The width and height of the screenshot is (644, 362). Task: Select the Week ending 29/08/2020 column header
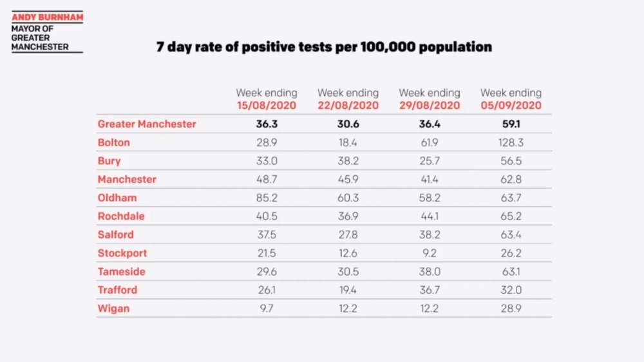430,99
